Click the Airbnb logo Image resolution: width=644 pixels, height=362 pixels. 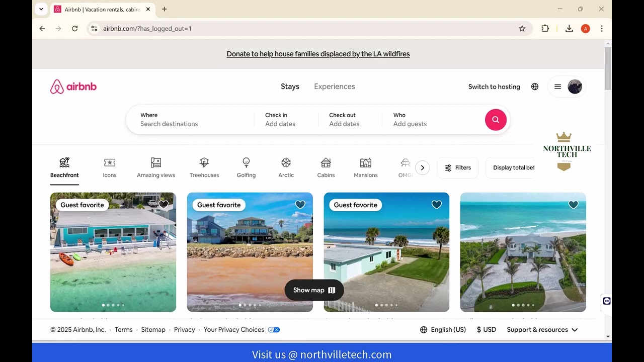tap(73, 86)
